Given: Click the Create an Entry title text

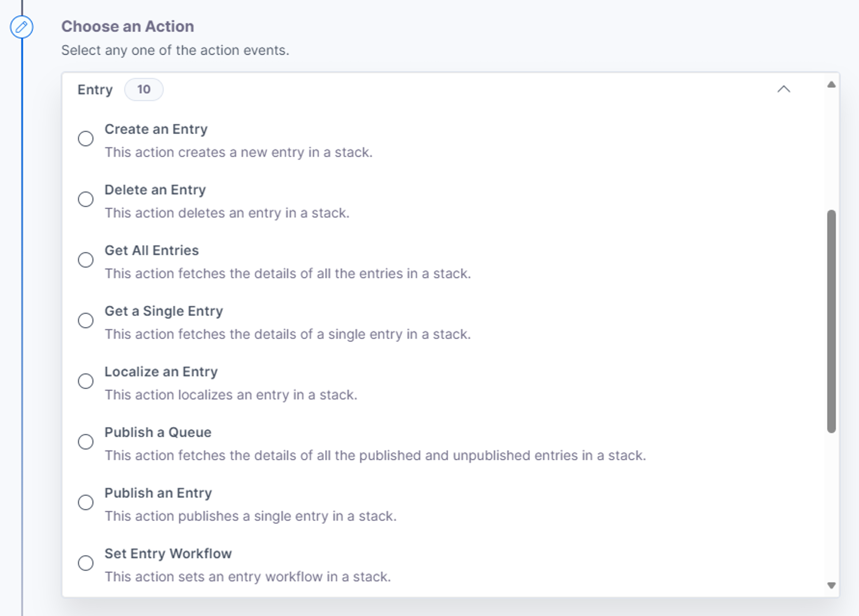Looking at the screenshot, I should (x=156, y=129).
